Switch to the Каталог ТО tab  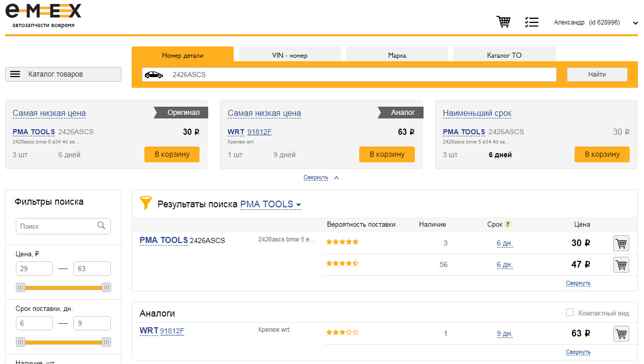pos(504,55)
